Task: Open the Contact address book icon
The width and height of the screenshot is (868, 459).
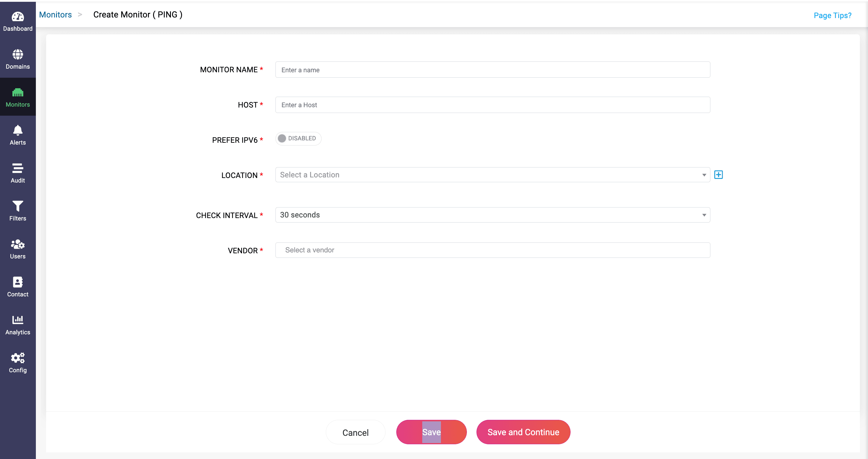Action: coord(17,282)
